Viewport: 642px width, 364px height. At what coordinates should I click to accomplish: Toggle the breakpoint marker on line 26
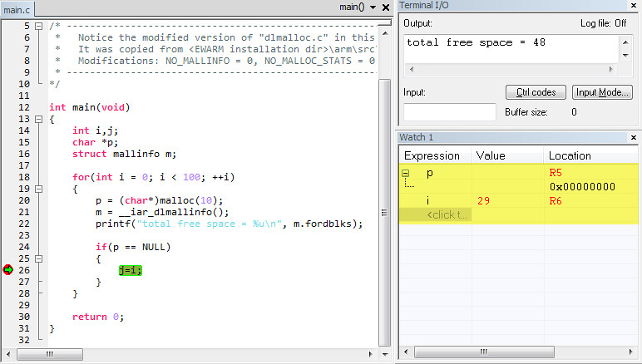pos(8,270)
